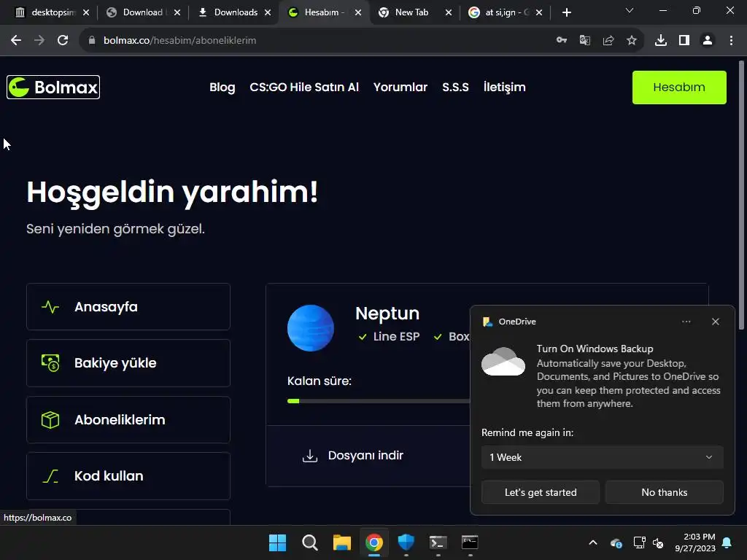Image resolution: width=747 pixels, height=560 pixels.
Task: Open Chrome profile icon
Action: click(x=708, y=41)
